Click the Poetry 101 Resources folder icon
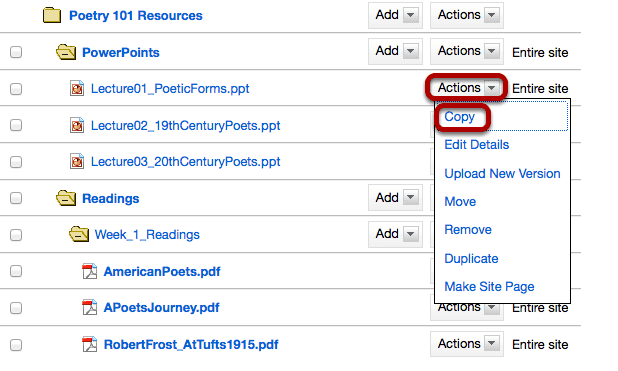 click(52, 15)
